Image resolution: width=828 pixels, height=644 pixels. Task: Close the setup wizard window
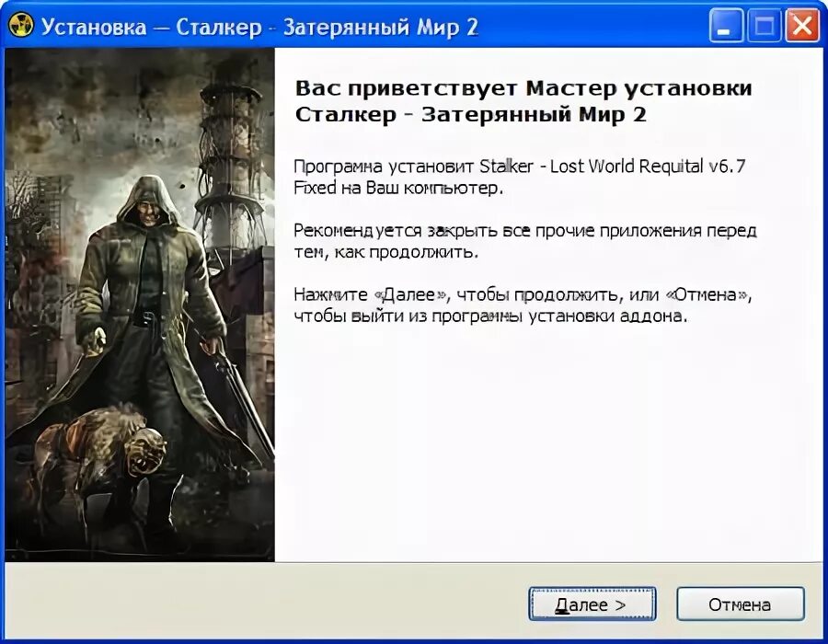click(x=802, y=26)
